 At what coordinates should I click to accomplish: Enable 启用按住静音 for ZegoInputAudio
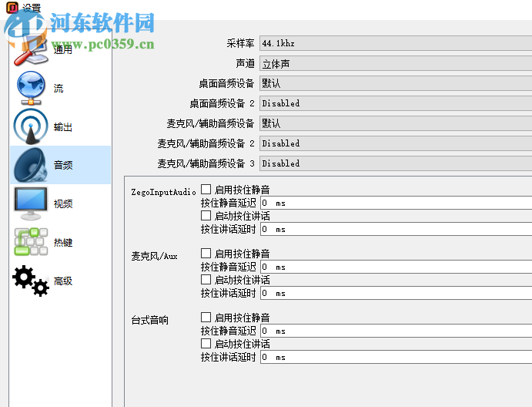[206, 189]
